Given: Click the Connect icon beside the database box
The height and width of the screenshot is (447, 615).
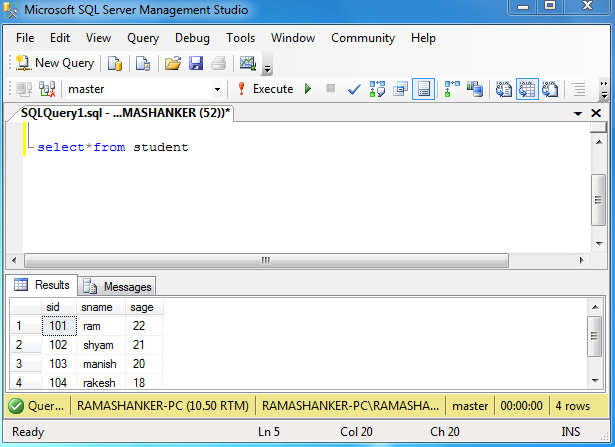Looking at the screenshot, I should click(24, 89).
